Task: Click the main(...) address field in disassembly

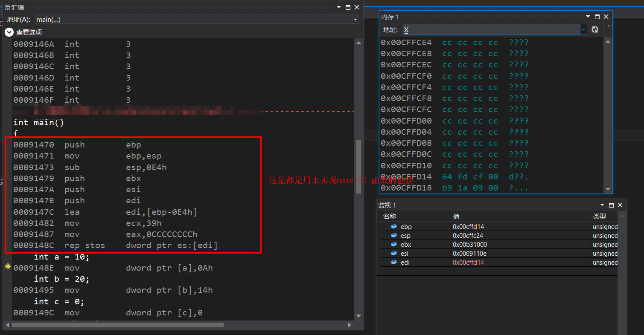Action: (x=194, y=20)
